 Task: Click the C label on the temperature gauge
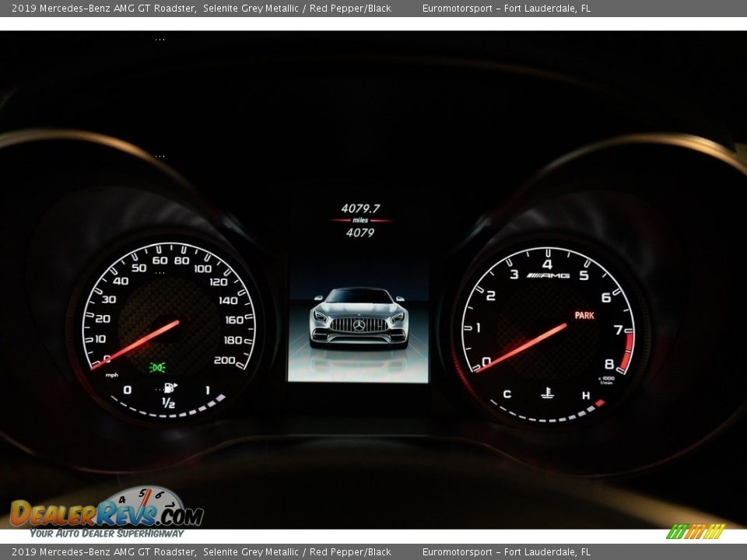point(507,394)
